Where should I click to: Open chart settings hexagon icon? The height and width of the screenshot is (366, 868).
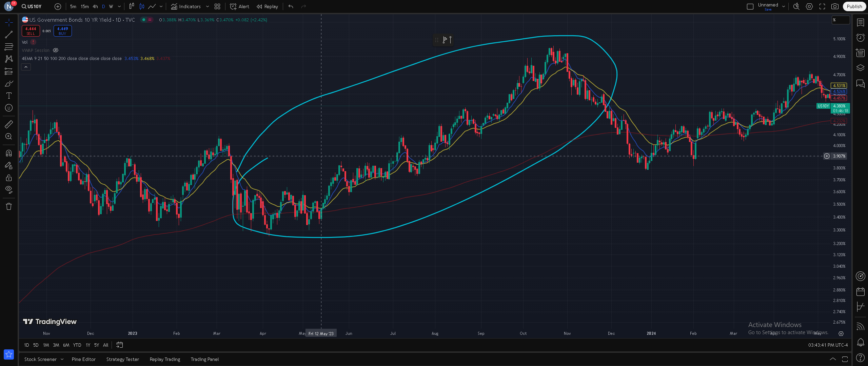(x=809, y=6)
